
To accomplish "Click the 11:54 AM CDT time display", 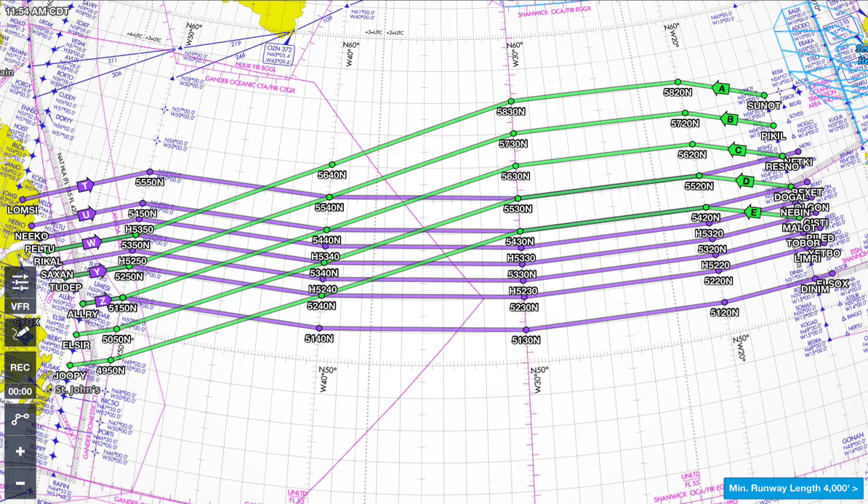I will (x=36, y=11).
